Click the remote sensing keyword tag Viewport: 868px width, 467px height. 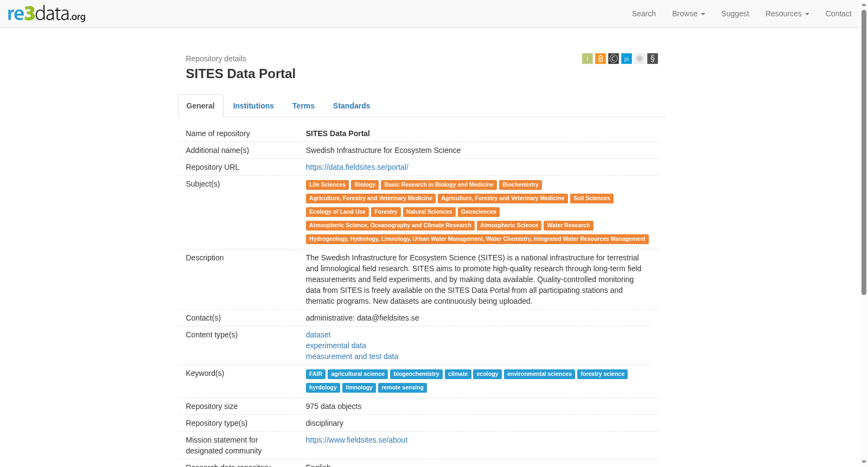pyautogui.click(x=403, y=388)
